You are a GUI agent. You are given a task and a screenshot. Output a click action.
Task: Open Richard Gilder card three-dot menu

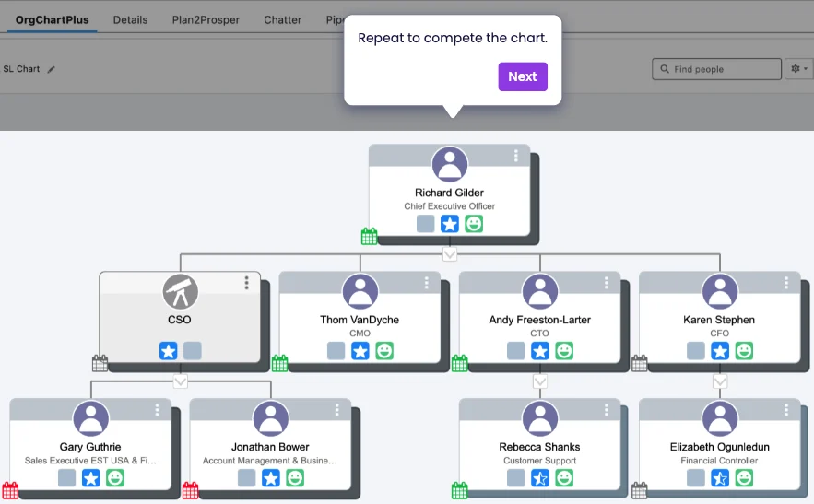[515, 156]
